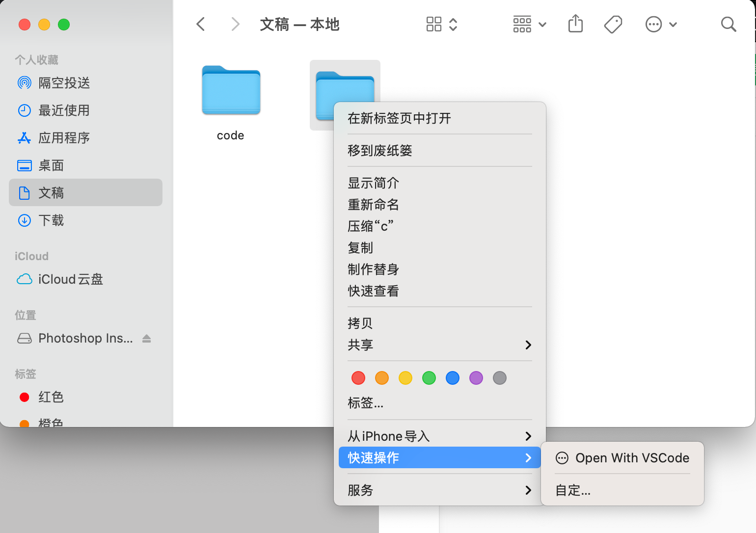Click the red close window button
This screenshot has height=533, width=756.
point(25,25)
